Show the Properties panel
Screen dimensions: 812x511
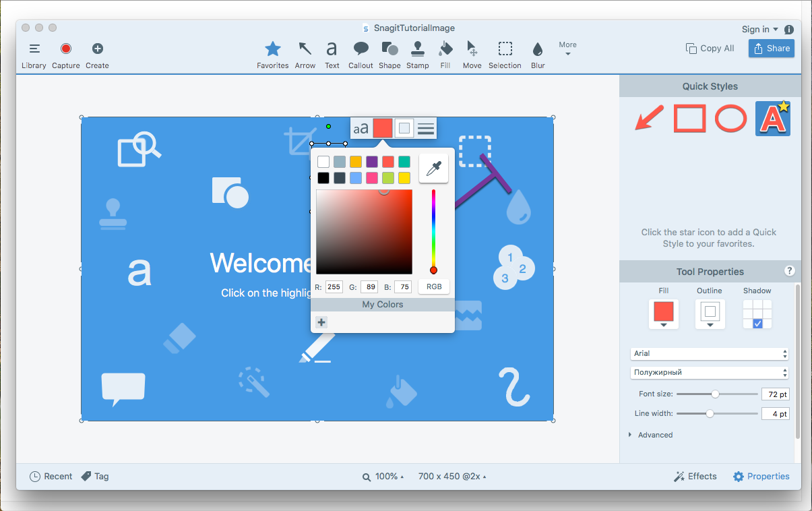click(x=761, y=476)
